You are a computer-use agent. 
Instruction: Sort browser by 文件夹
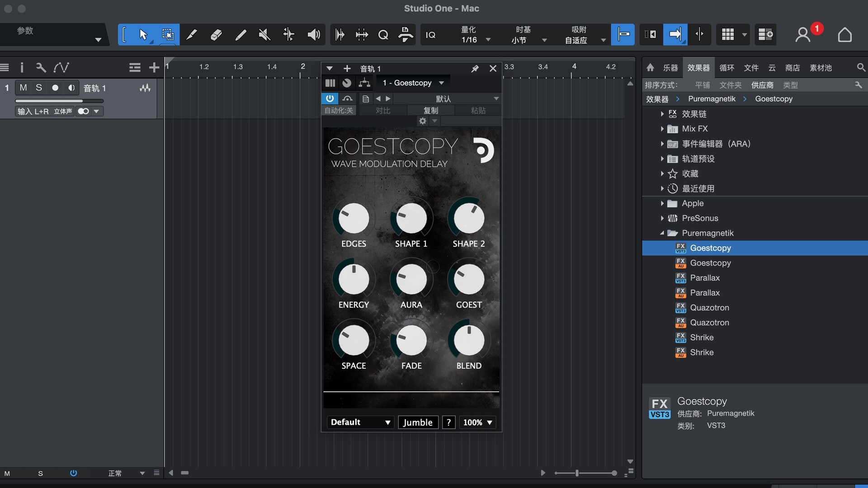click(x=731, y=85)
